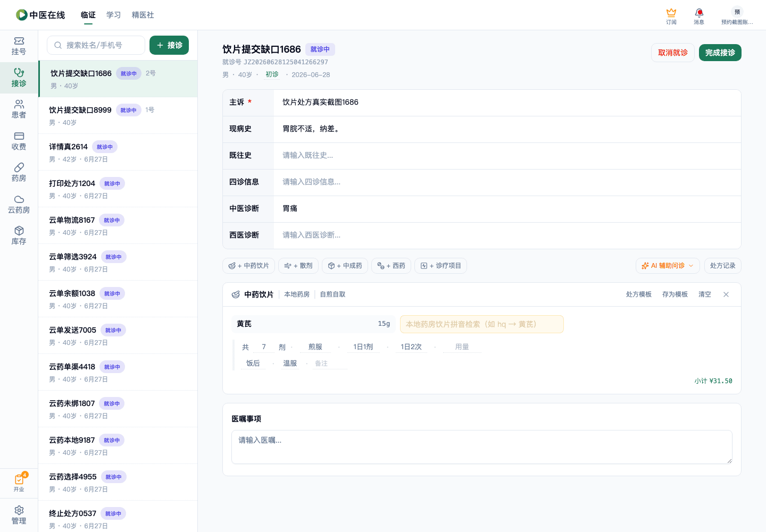Add 散剂 prescription

(298, 266)
